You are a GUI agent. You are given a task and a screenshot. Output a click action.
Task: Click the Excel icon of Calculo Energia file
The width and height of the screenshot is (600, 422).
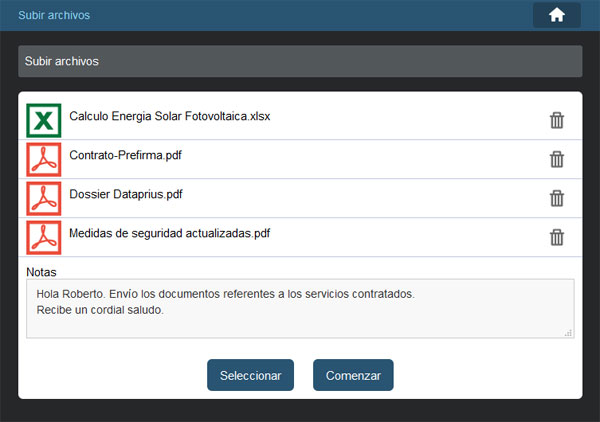tap(44, 121)
